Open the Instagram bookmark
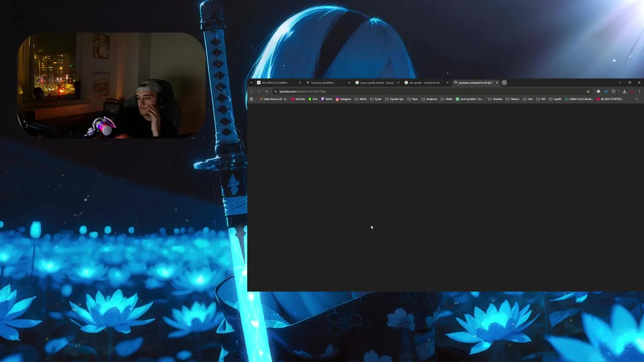This screenshot has width=644, height=362. point(344,99)
